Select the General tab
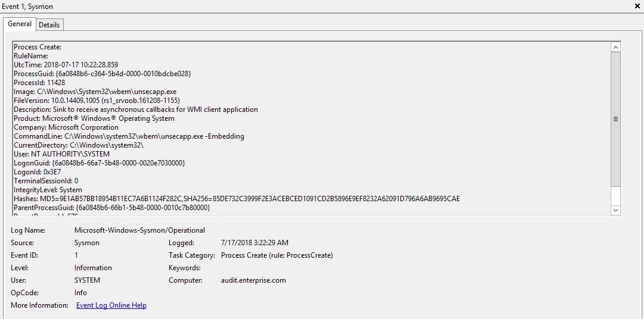The width and height of the screenshot is (644, 319). tap(20, 24)
